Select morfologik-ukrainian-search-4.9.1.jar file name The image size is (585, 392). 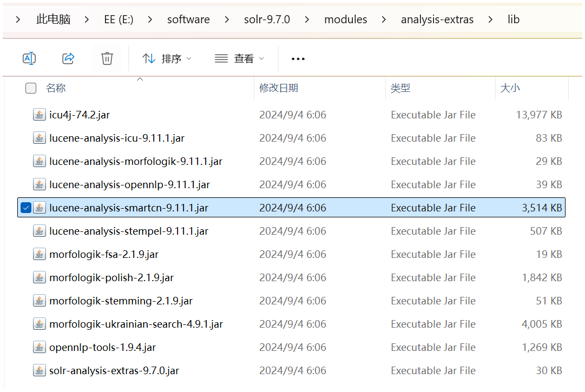[136, 324]
